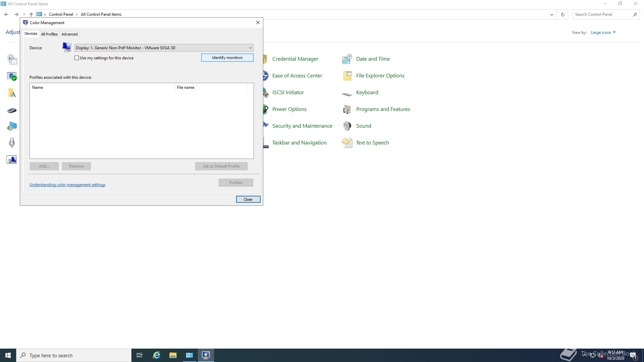Click the Speech Recognition microphone icon

[12, 143]
